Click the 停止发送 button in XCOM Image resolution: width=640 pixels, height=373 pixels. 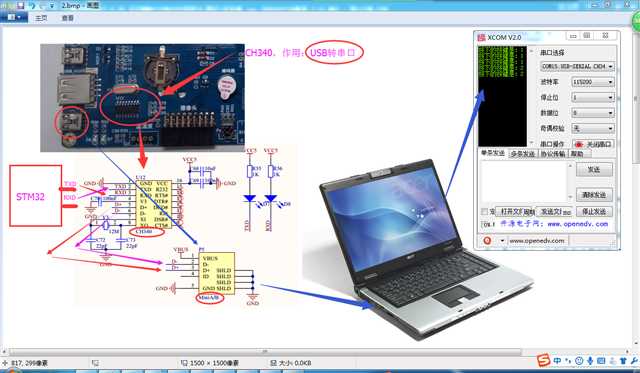click(594, 211)
